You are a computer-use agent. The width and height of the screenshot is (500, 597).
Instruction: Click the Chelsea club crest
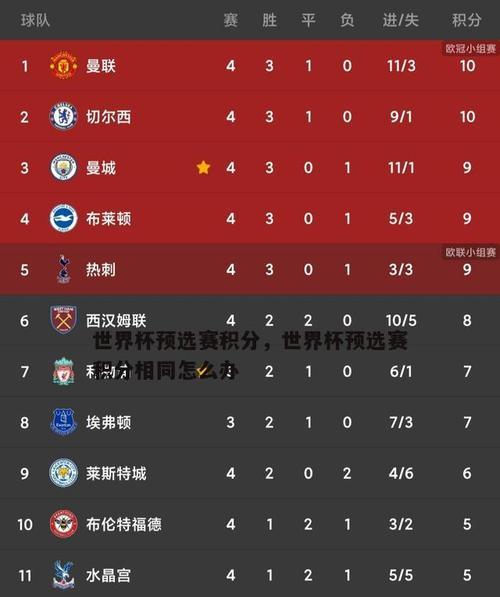(x=64, y=116)
